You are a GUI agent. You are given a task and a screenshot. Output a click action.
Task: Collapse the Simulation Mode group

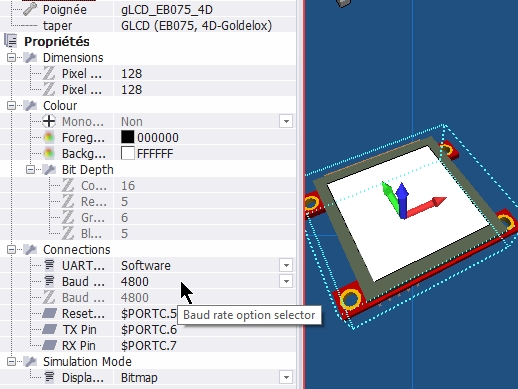pyautogui.click(x=11, y=362)
